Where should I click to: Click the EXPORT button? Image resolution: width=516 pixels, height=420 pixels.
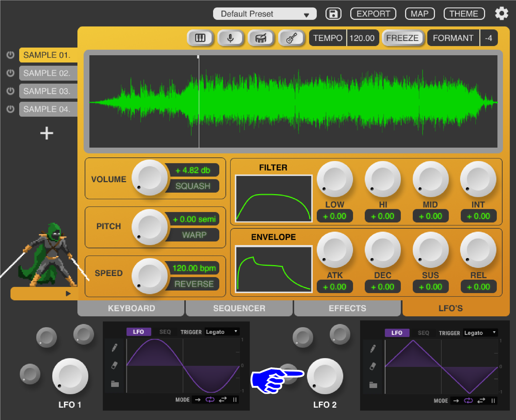(x=373, y=14)
